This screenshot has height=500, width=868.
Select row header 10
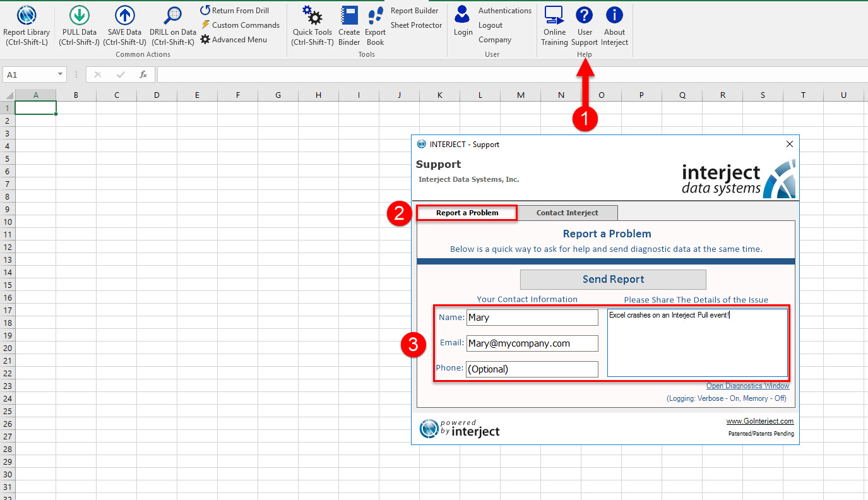click(x=8, y=222)
